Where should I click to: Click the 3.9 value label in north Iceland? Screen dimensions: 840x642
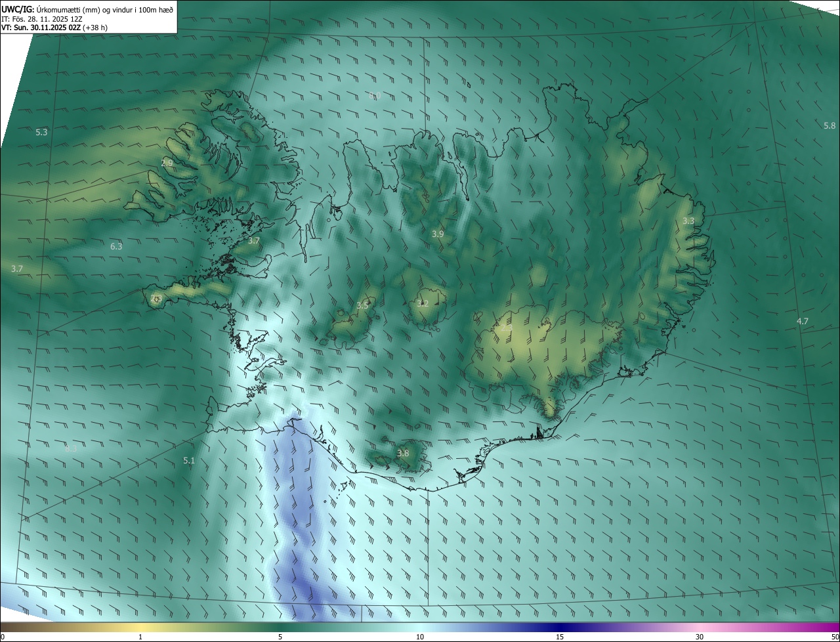click(x=438, y=234)
